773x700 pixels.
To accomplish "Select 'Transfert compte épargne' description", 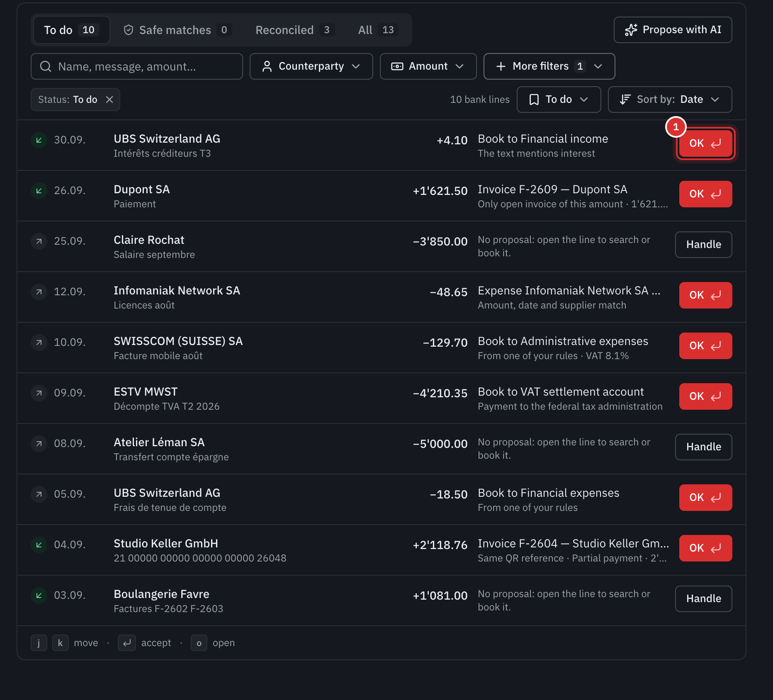I will point(171,457).
